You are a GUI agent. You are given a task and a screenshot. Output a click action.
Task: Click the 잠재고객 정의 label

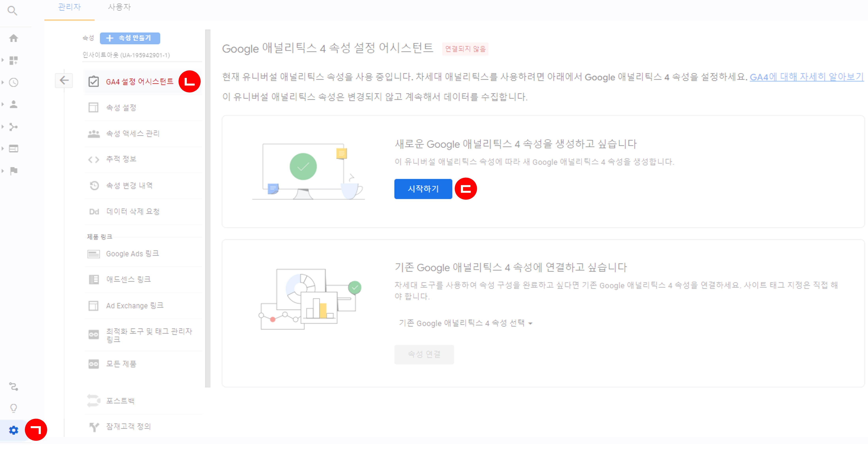point(128,427)
